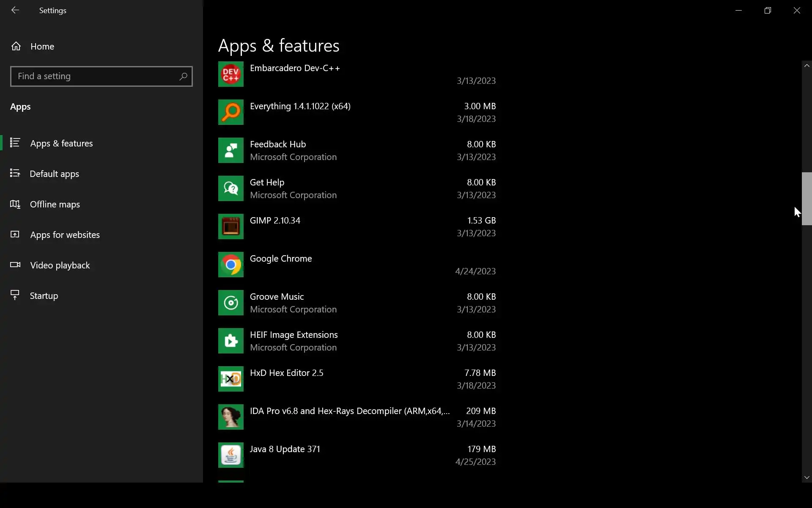Click the back arrow in Settings
This screenshot has width=812, height=508.
click(15, 10)
